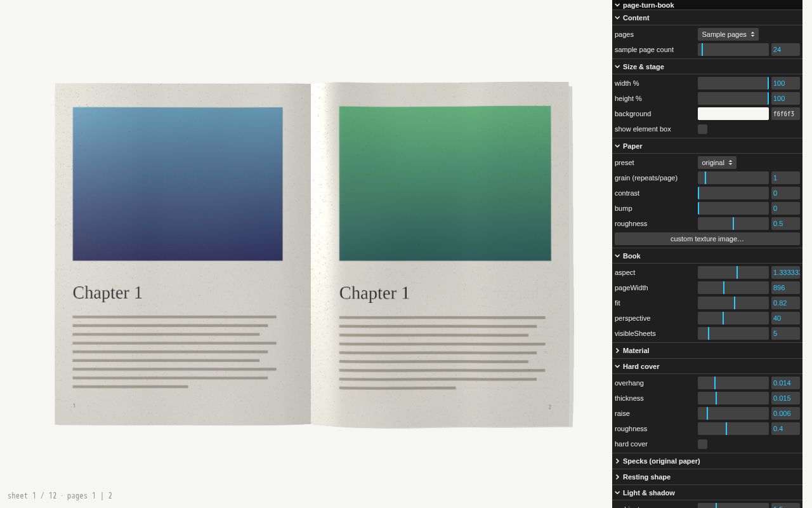Adjust the perspective slider
This screenshot has width=812, height=508.
tap(733, 318)
